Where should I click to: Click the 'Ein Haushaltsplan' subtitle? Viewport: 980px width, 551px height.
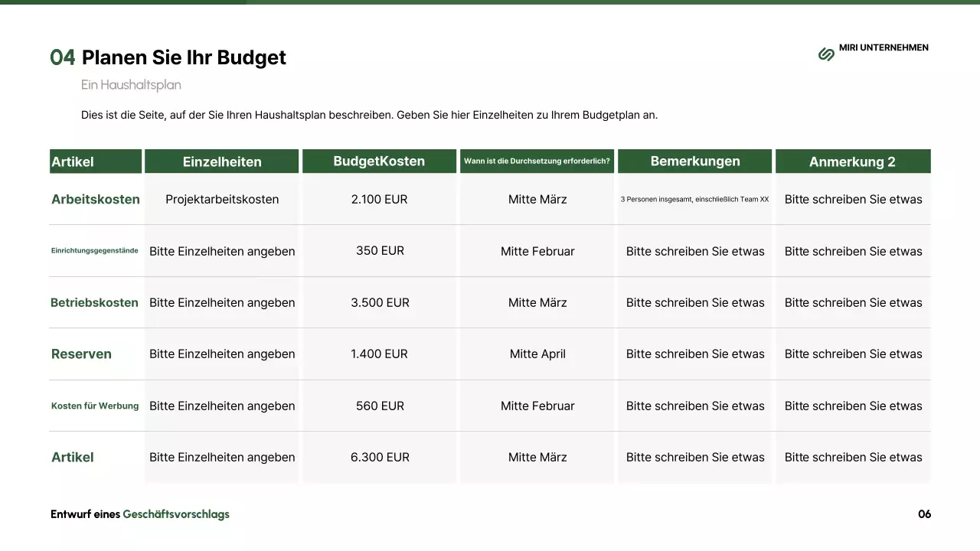pos(131,85)
